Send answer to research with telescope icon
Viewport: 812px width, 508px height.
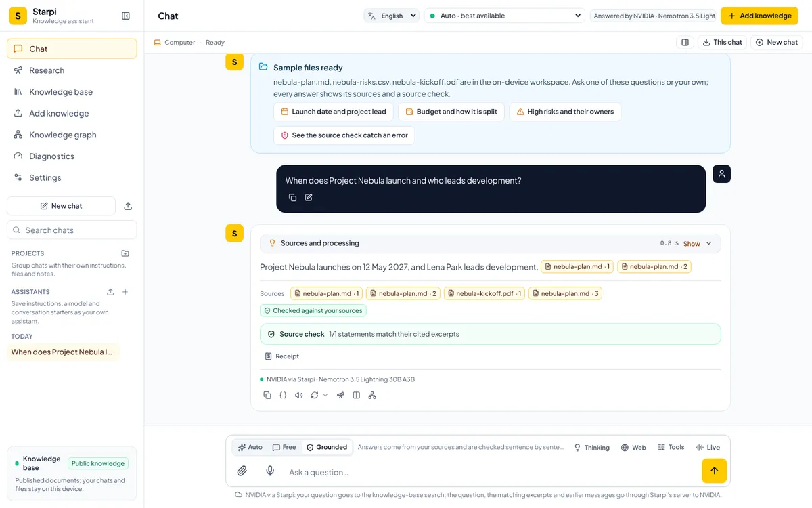[x=340, y=395]
